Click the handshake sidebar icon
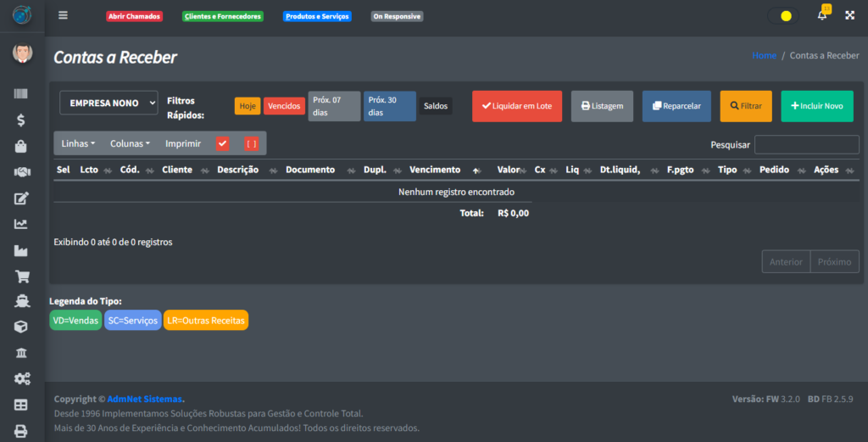 point(21,172)
